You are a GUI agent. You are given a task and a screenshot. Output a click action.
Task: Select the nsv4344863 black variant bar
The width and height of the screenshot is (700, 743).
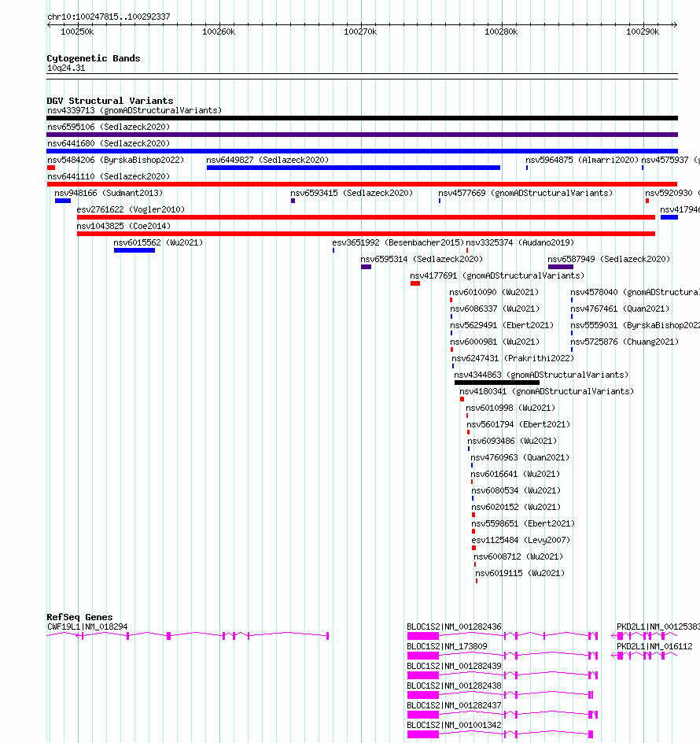497,383
